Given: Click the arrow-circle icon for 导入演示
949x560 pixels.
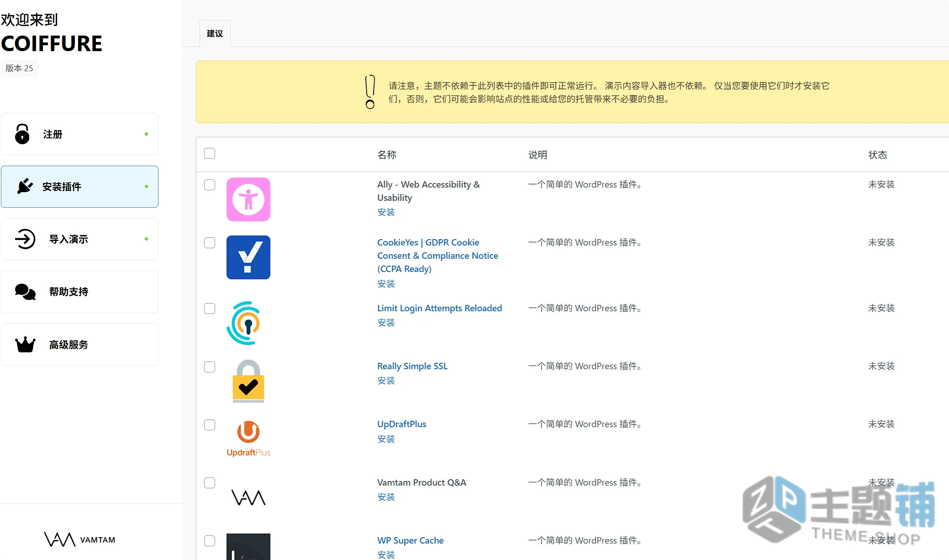Looking at the screenshot, I should [x=25, y=239].
